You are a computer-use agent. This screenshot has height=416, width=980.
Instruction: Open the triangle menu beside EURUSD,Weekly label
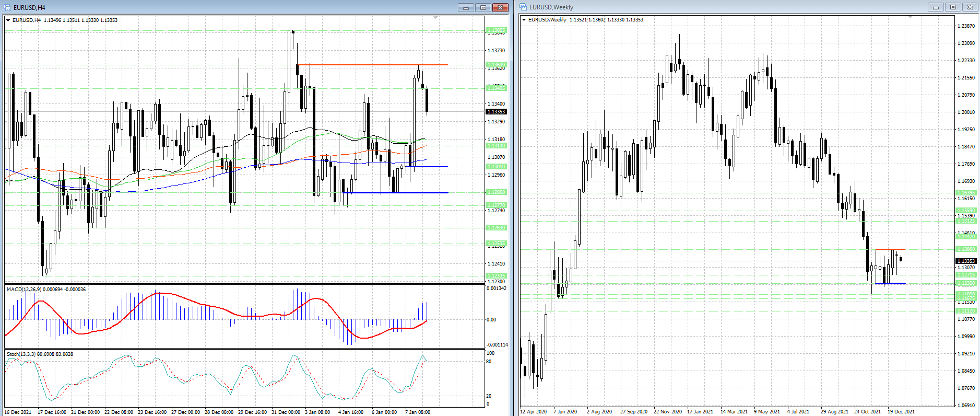pyautogui.click(x=524, y=20)
